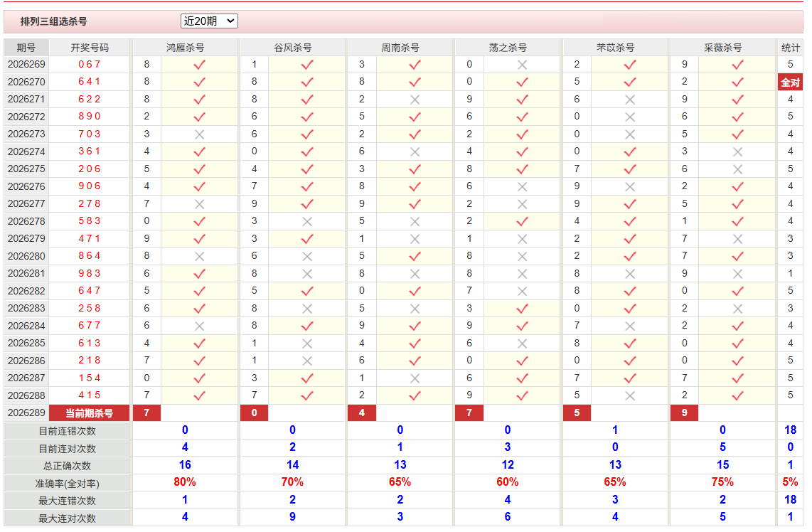Click the 芣苡 check mark in row 2026279
812x532 pixels.
click(630, 239)
